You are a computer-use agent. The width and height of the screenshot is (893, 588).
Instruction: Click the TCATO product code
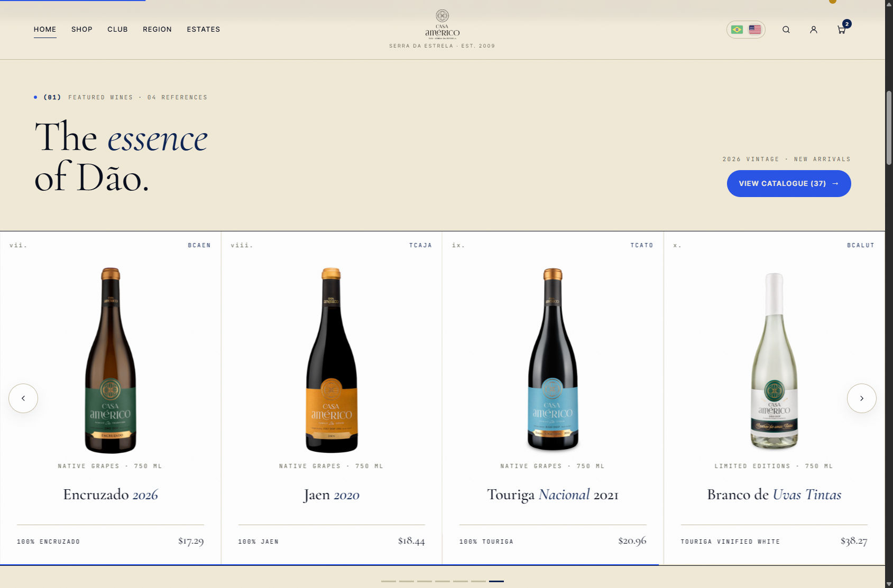(642, 245)
